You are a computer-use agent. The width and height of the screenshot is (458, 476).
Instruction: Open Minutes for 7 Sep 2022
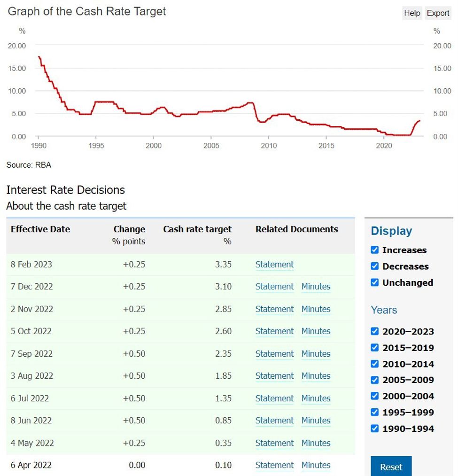pos(316,354)
